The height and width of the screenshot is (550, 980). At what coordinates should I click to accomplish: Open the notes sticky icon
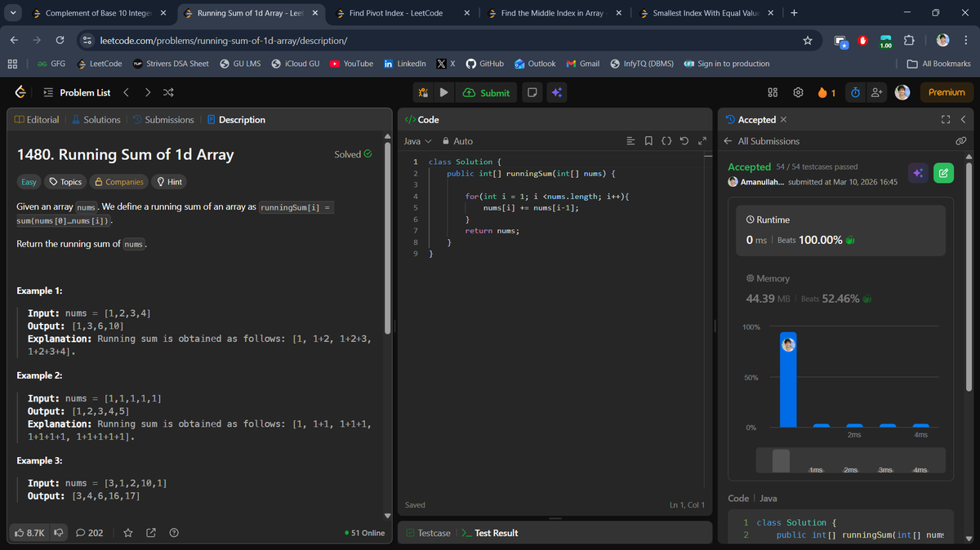click(x=532, y=92)
